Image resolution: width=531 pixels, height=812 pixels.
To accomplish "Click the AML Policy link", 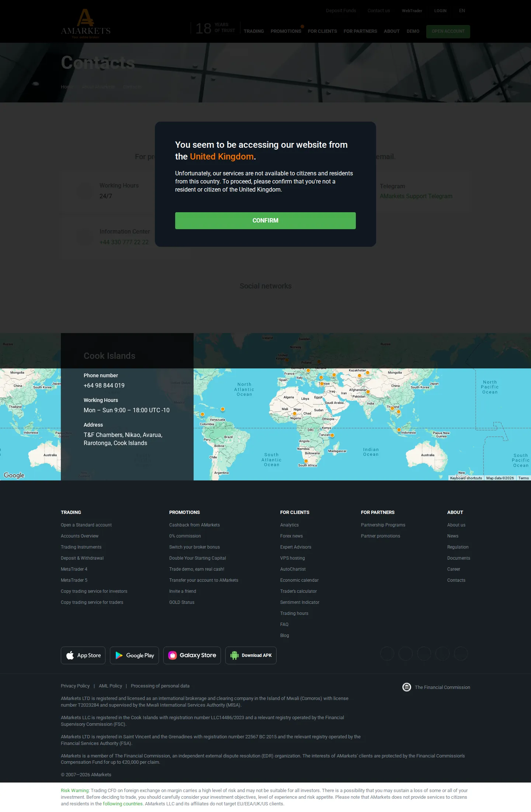I will point(110,686).
